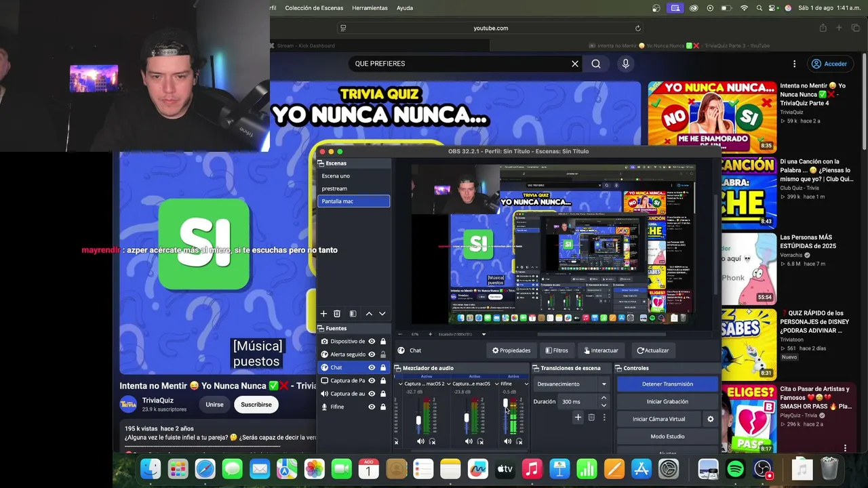This screenshot has width=868, height=488.
Task: Open Propiedades for the Chat source
Action: [511, 350]
